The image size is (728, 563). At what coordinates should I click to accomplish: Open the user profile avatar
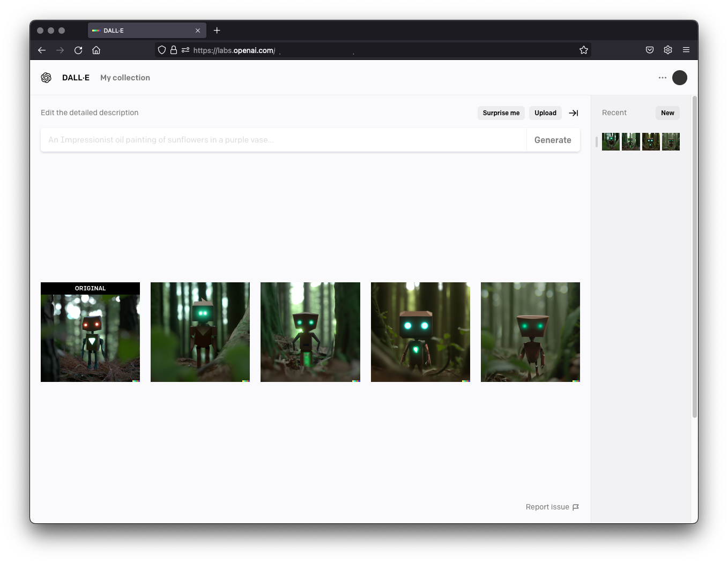(x=679, y=78)
